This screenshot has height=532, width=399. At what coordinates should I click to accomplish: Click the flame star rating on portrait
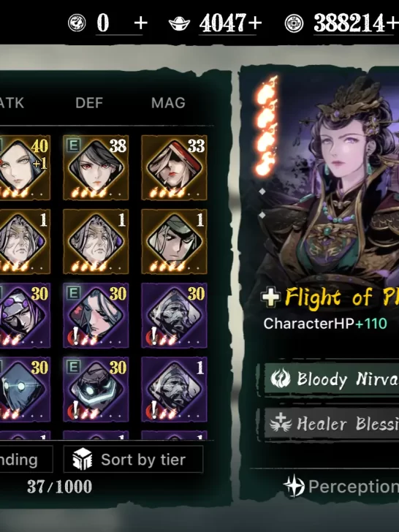coord(267,126)
